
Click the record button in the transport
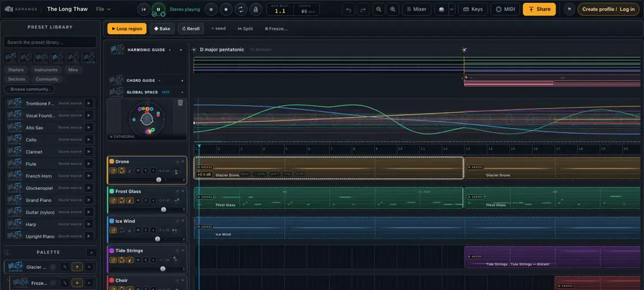coord(226,9)
